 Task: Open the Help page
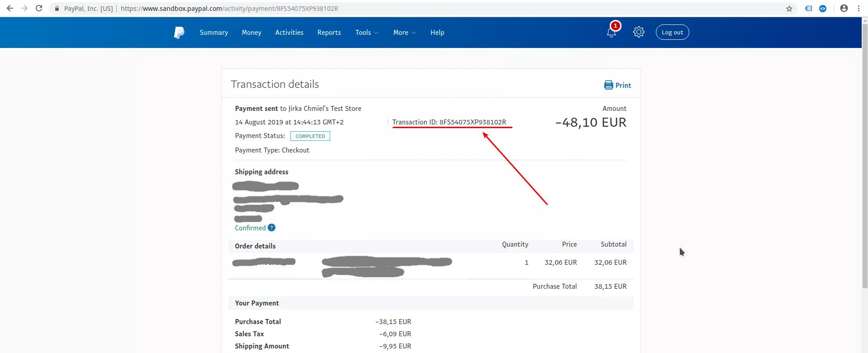[437, 33]
